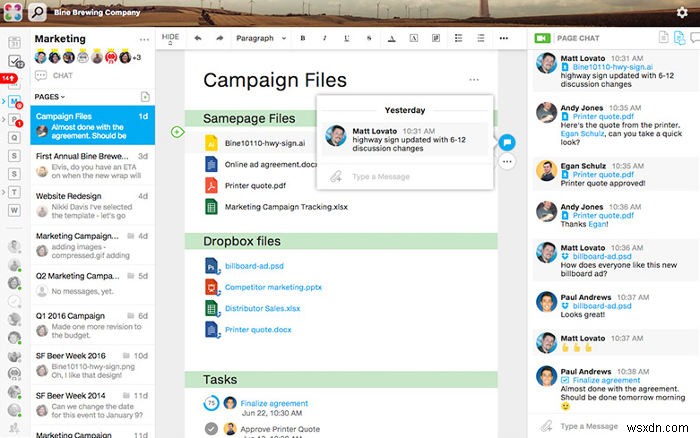Open First Annual Bine Brewe... page
The image size is (700, 438).
click(92, 166)
